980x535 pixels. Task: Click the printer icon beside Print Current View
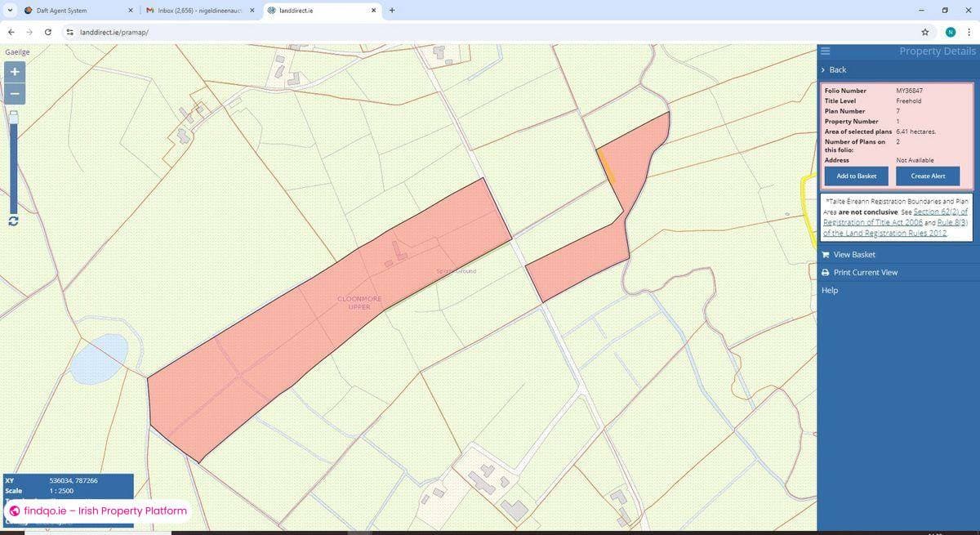(826, 272)
